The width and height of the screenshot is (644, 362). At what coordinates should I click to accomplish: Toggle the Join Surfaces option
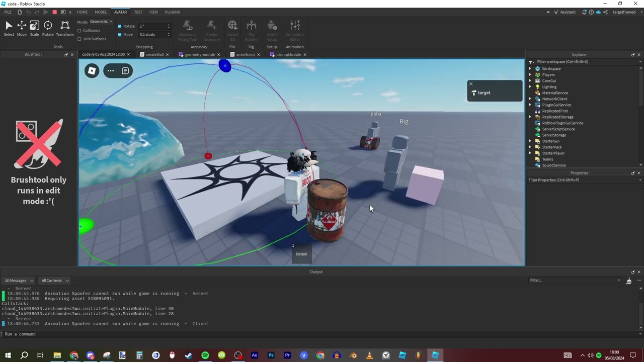click(x=79, y=39)
